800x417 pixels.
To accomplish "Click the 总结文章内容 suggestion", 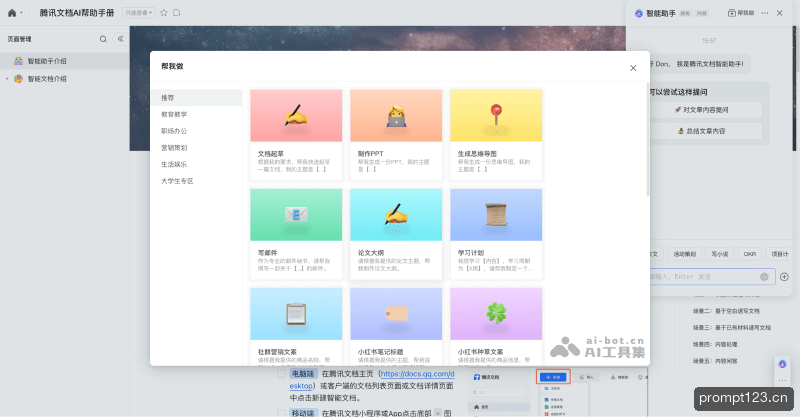I will (706, 131).
